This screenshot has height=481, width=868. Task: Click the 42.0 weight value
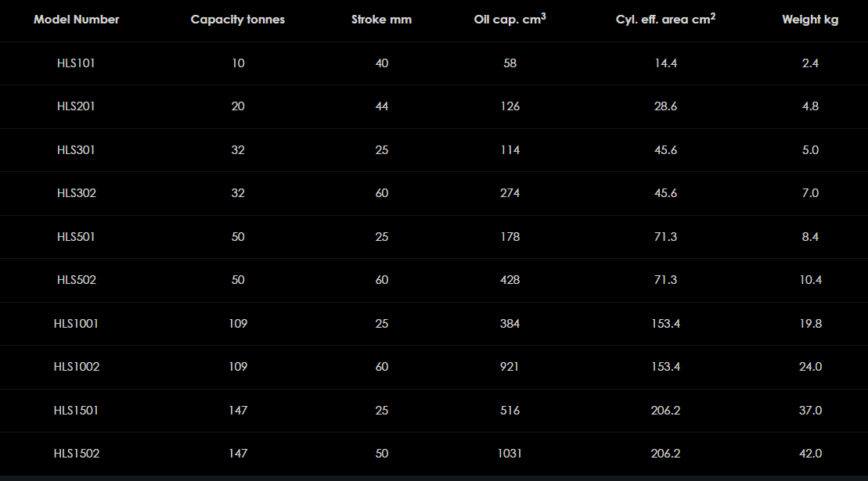pos(810,454)
